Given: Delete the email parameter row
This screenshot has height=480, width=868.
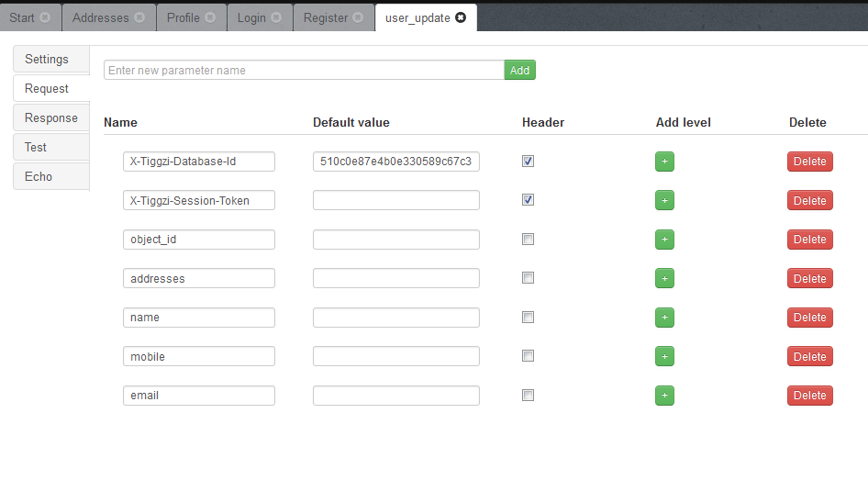Looking at the screenshot, I should pyautogui.click(x=809, y=396).
